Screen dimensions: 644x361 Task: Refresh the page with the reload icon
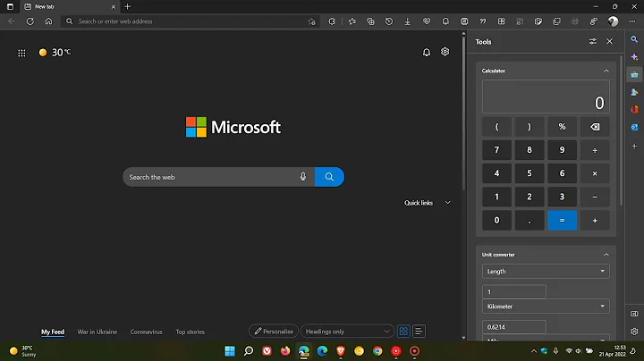point(30,21)
